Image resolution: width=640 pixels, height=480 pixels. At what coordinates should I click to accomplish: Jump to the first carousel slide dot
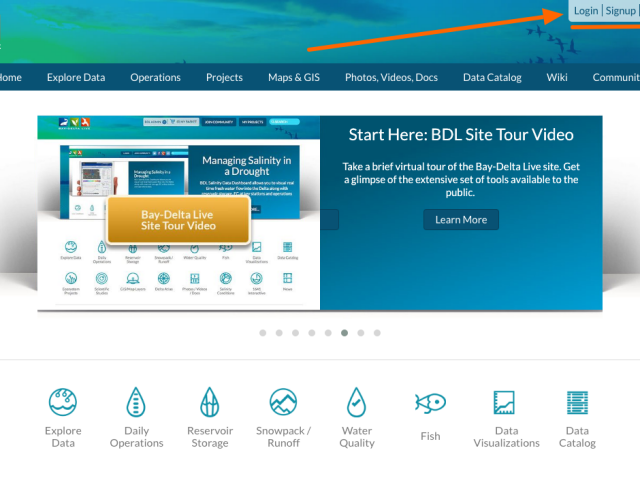(263, 332)
